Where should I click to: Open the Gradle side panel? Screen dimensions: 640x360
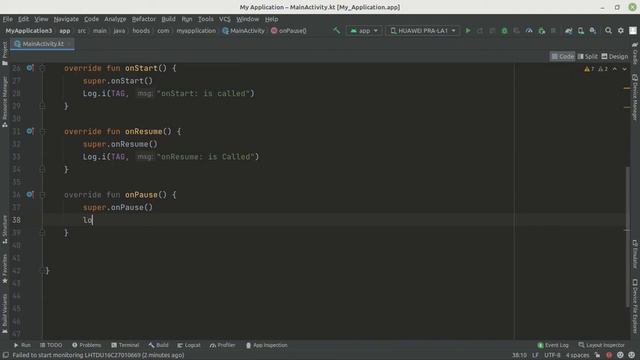coord(635,53)
